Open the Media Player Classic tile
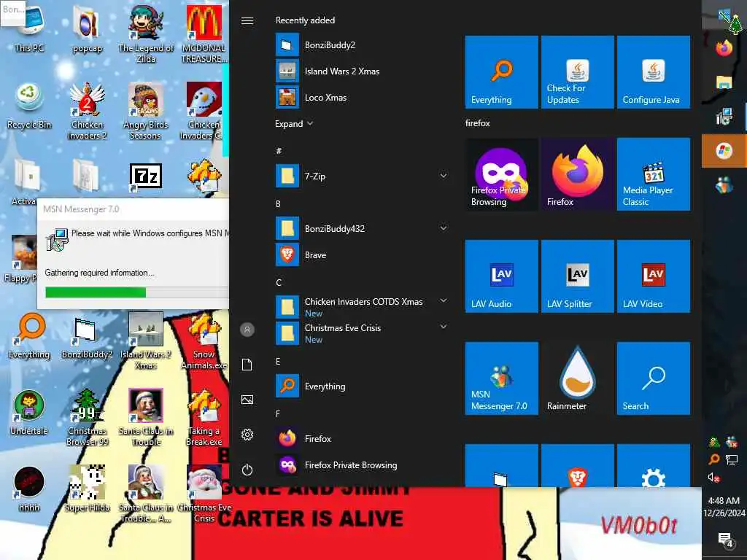Viewport: 747px width, 560px height. [653, 174]
